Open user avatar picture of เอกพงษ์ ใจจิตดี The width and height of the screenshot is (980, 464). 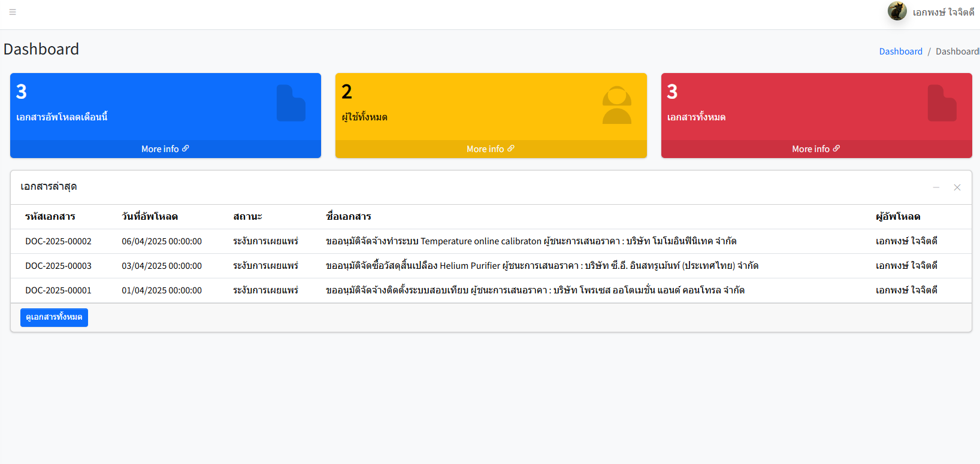tap(897, 11)
